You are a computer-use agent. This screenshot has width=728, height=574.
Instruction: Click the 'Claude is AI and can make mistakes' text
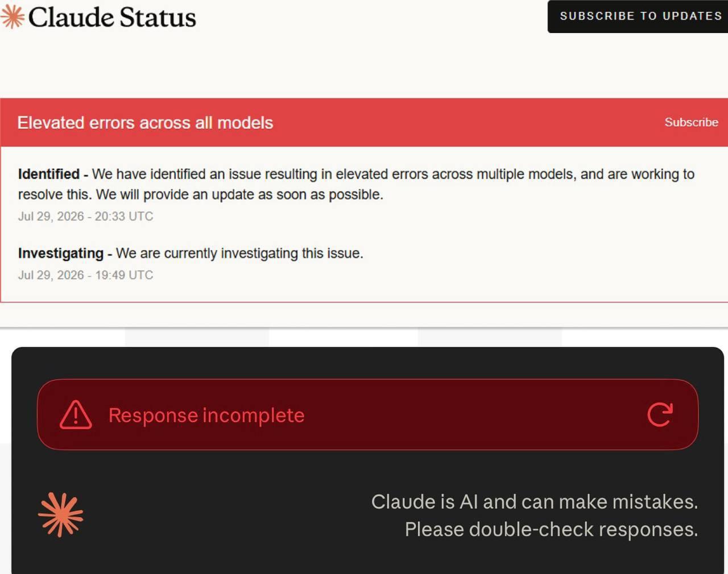pos(534,501)
